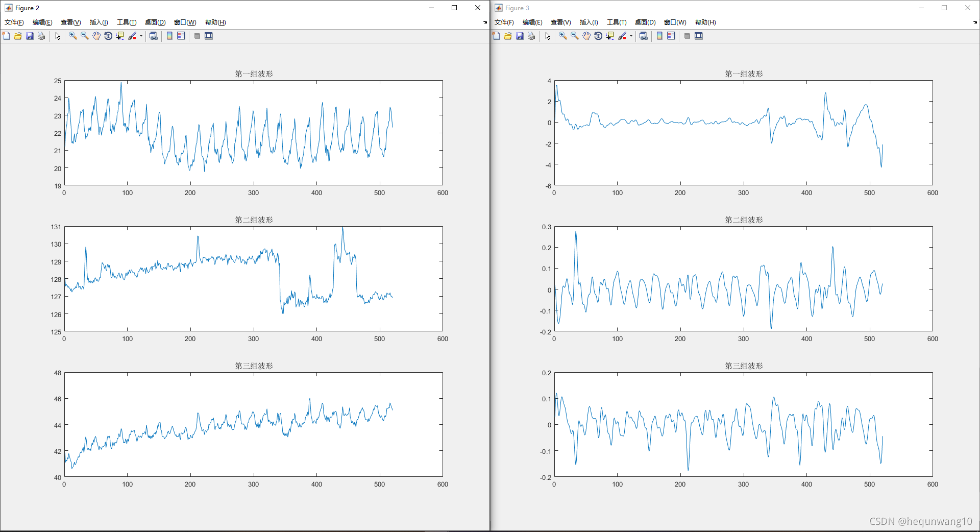Open 编辑(E) menu in Figure 2

pyautogui.click(x=42, y=22)
